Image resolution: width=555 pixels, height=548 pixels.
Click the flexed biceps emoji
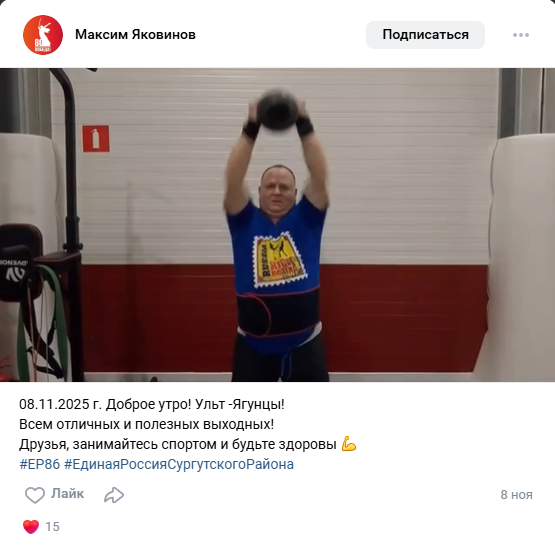(349, 444)
